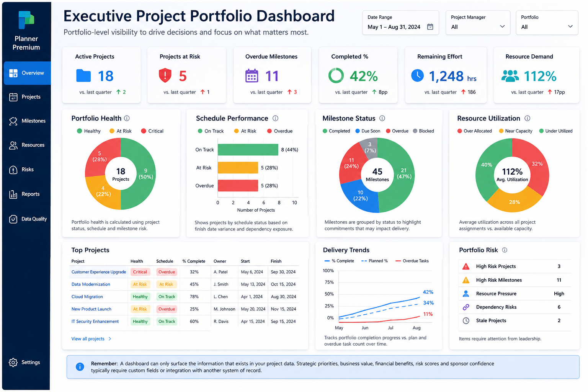This screenshot has height=392, width=588.
Task: Click the info icon beside Milestone Status
Action: (382, 118)
